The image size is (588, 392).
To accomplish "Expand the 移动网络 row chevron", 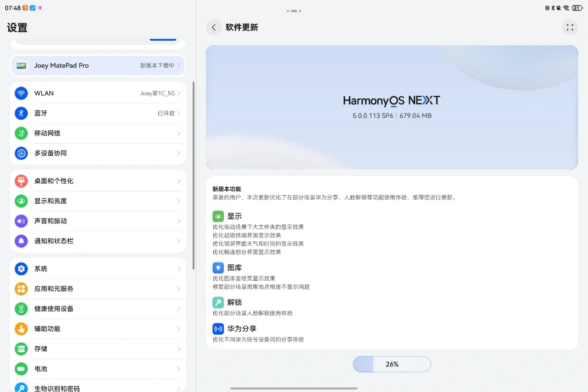I will [179, 133].
